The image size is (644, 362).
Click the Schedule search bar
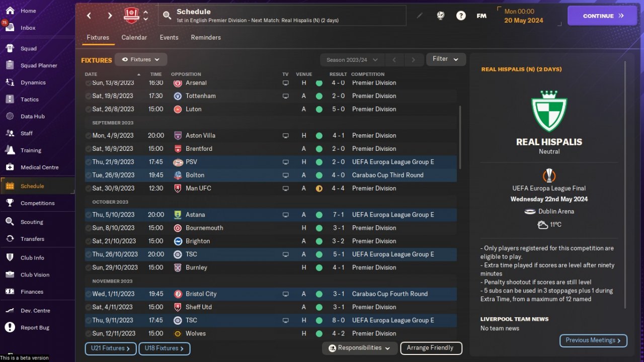[x=282, y=16]
